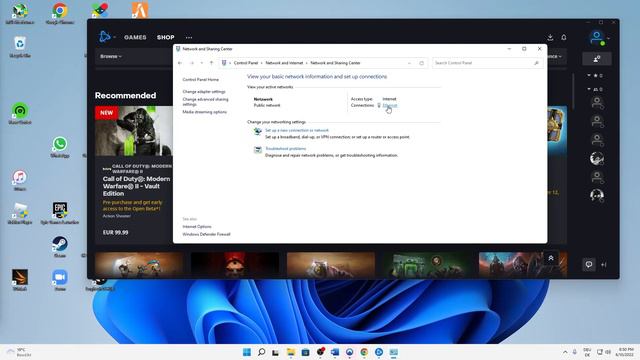Go up one level in Control Panel

(x=211, y=63)
